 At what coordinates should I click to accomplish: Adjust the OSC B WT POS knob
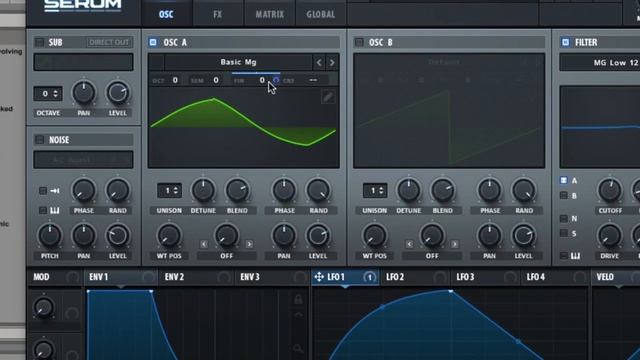point(374,236)
